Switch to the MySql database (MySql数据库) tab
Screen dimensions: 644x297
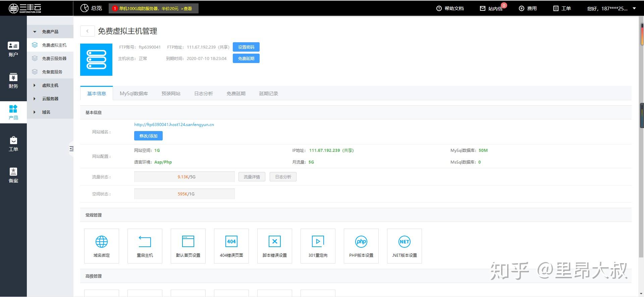(134, 94)
